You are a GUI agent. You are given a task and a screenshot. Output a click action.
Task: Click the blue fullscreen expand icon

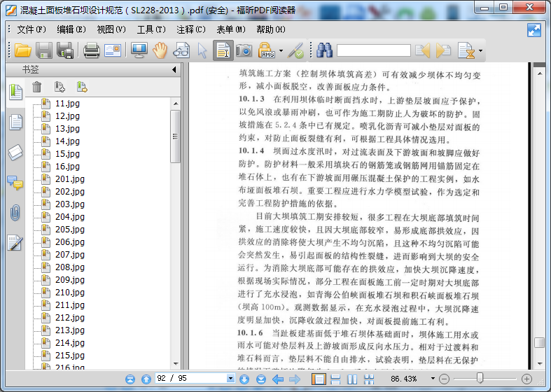tap(534, 30)
